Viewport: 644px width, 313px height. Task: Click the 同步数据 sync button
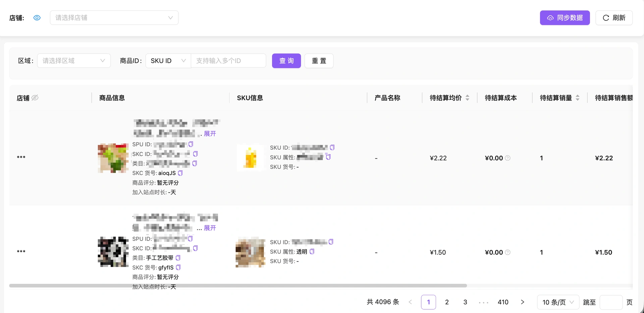click(x=565, y=18)
